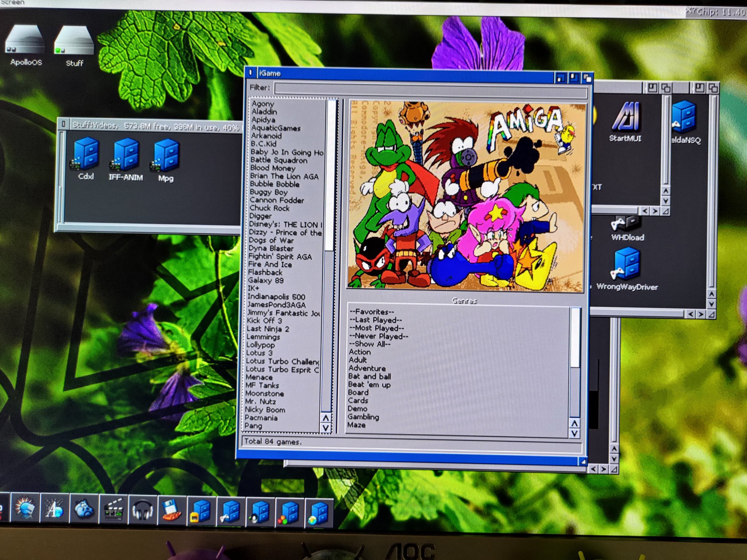Select the --Favorites-- genre filter
Image resolution: width=747 pixels, height=560 pixels.
(x=371, y=312)
